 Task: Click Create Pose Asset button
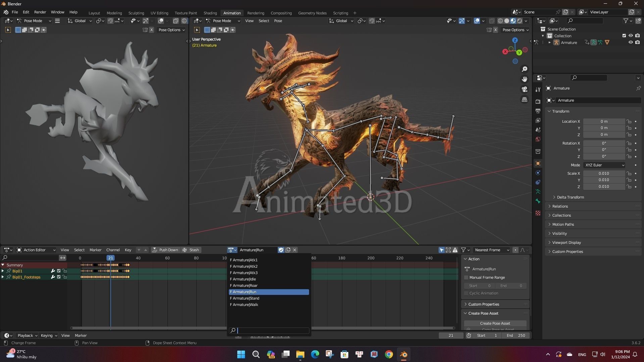tap(495, 323)
